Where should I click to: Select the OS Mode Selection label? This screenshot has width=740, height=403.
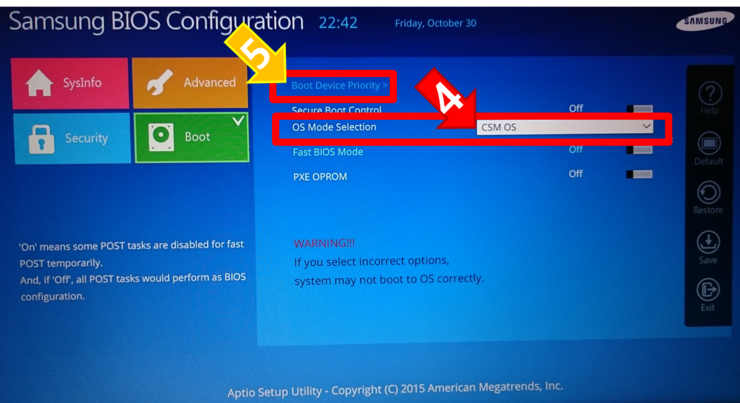pyautogui.click(x=334, y=127)
